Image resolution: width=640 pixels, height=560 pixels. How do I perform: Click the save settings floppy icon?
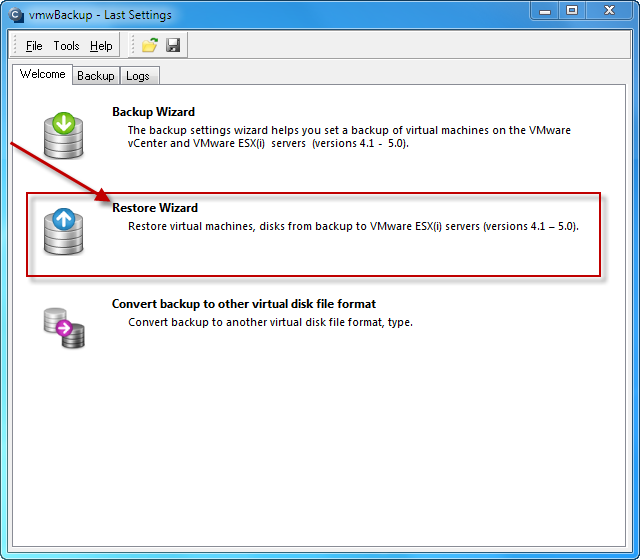(x=173, y=45)
